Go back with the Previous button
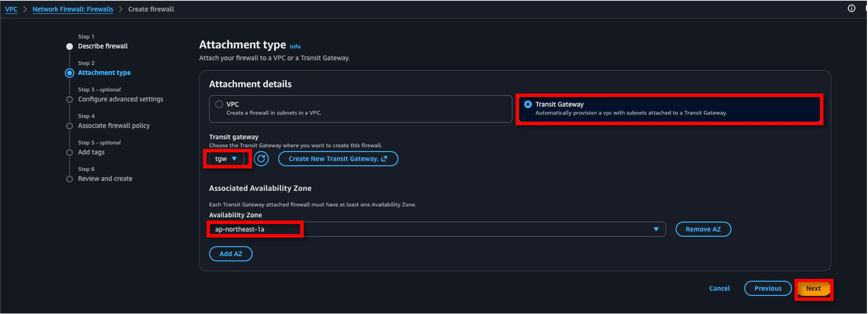868x314 pixels. coord(768,288)
